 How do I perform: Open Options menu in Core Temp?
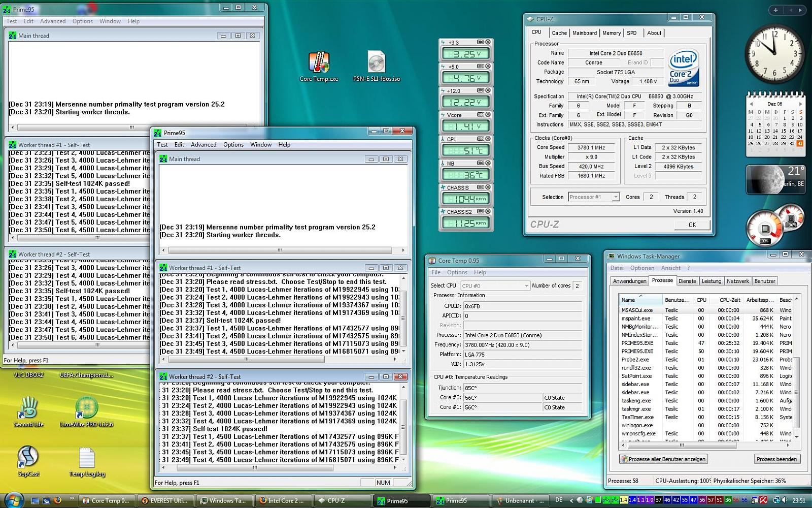pos(457,272)
